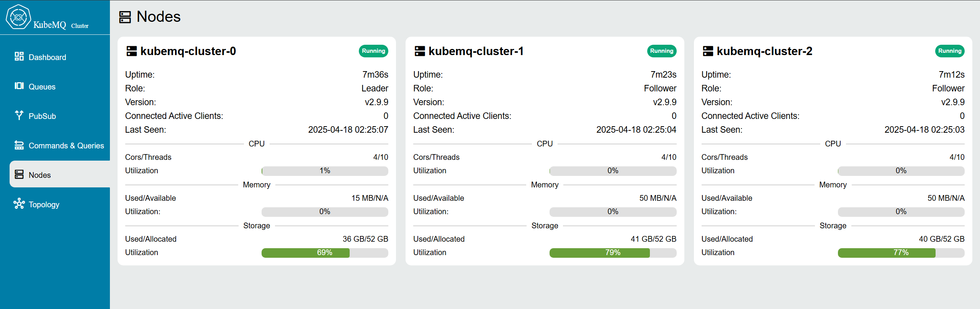This screenshot has height=309, width=980.
Task: Click the kubemq-cluster-1 node title
Action: point(476,51)
